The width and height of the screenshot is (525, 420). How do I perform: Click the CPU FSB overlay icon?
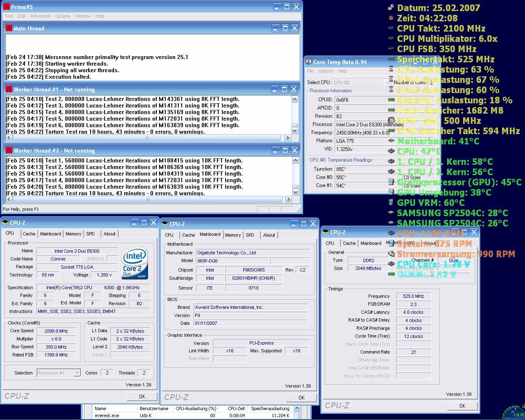(x=391, y=48)
